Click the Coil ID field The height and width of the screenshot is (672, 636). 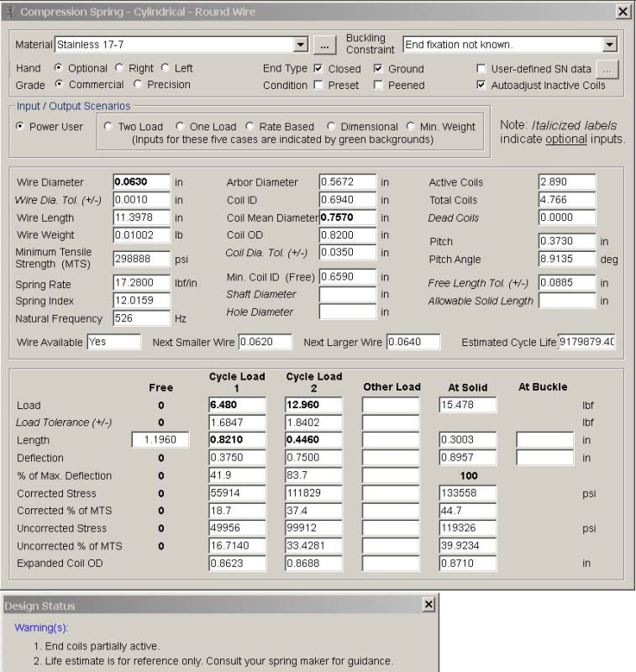[348, 200]
